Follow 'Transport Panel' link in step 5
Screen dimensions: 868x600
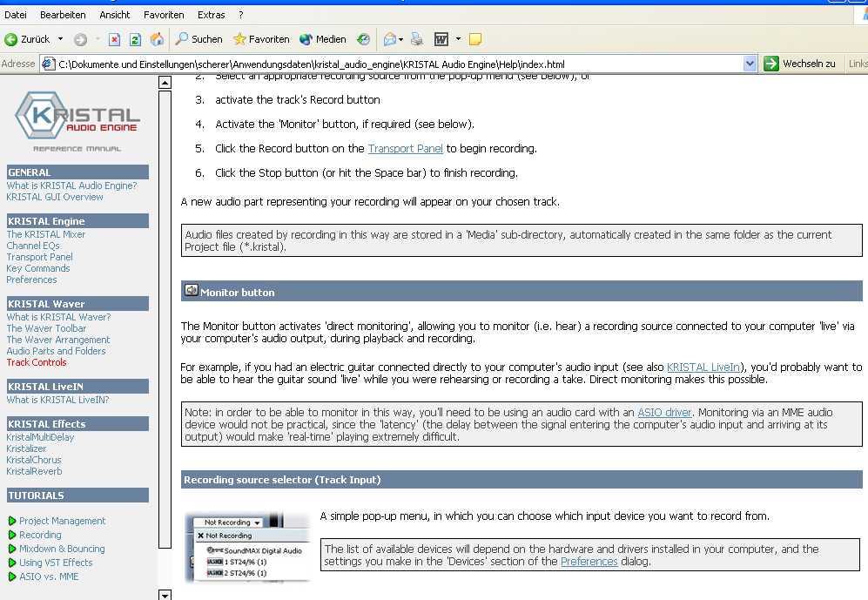coord(405,148)
